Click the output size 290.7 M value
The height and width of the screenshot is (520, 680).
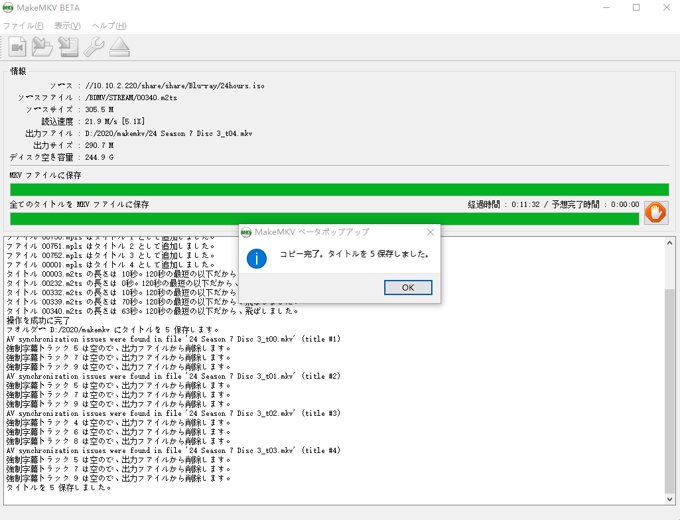click(x=99, y=145)
